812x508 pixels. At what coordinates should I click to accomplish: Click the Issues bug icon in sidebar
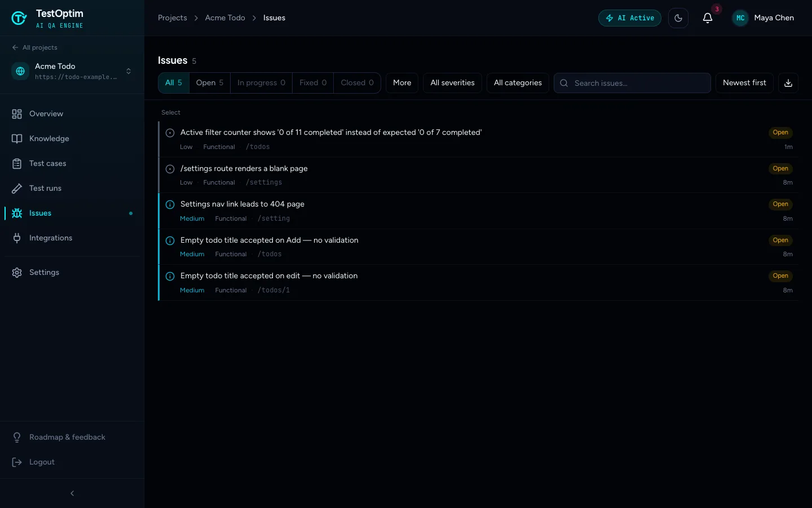17,213
